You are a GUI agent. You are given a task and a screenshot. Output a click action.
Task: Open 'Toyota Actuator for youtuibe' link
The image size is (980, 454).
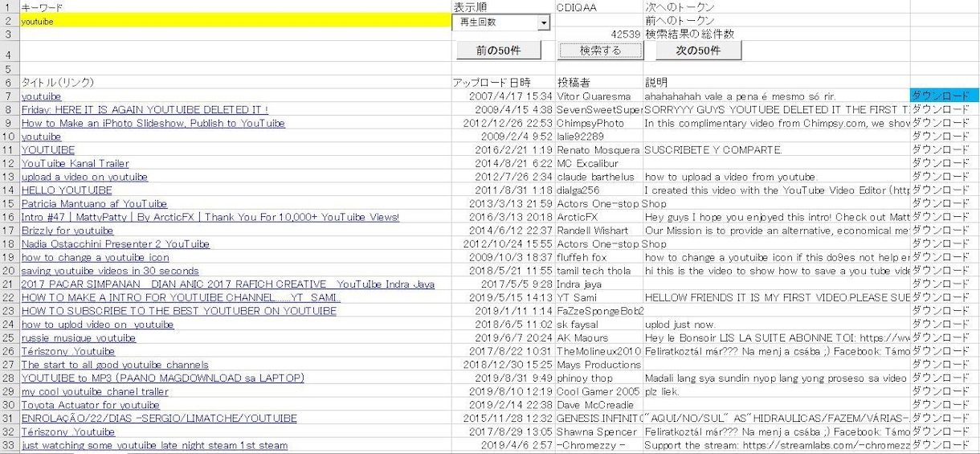[x=91, y=405]
